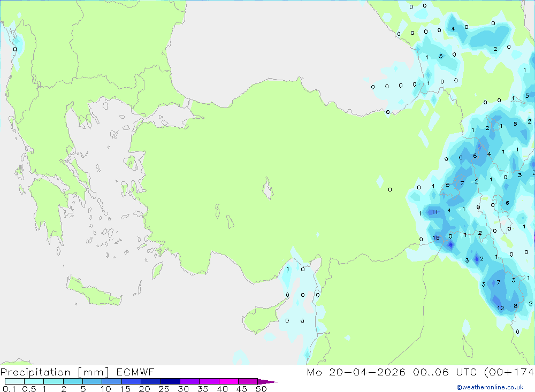This screenshot has height=392, width=535.
Task: Click the Precipitation [mm] ECMWF title
Action: point(77,372)
